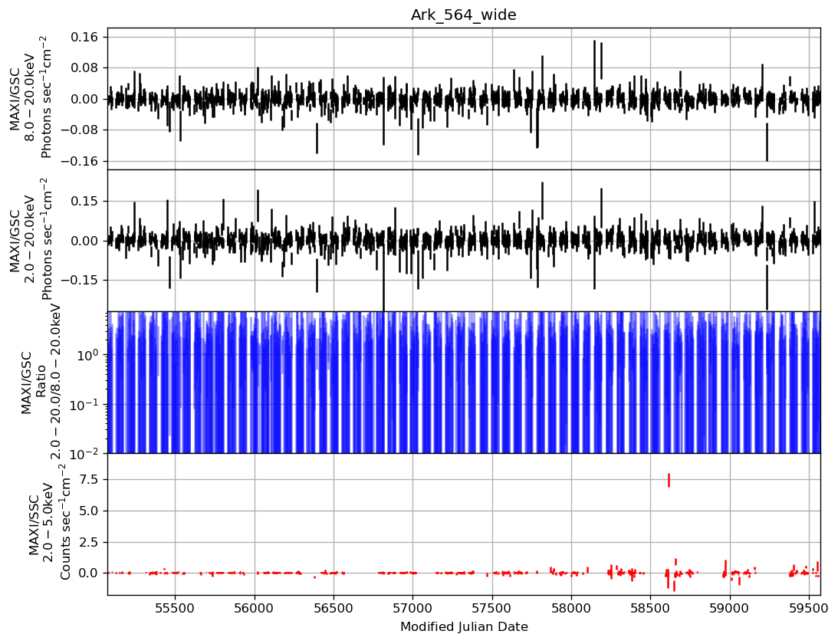Image resolution: width=838 pixels, height=644 pixels.
Task: Click the 2.5 tick in SSC panel
Action: (89, 542)
